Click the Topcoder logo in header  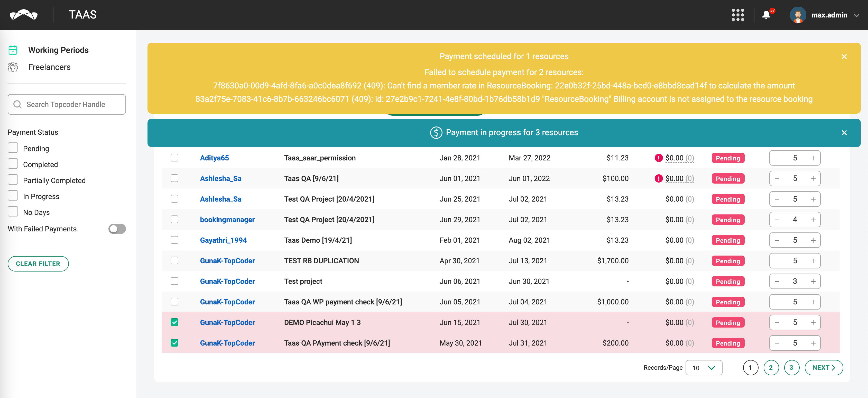24,15
